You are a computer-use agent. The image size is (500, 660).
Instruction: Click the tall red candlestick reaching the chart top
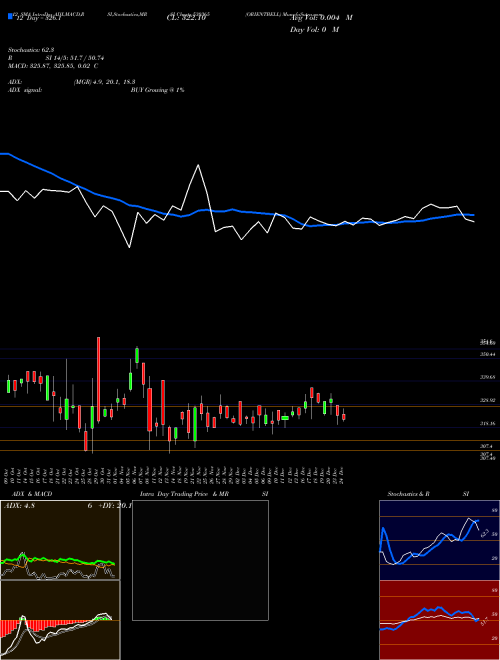pos(98,379)
